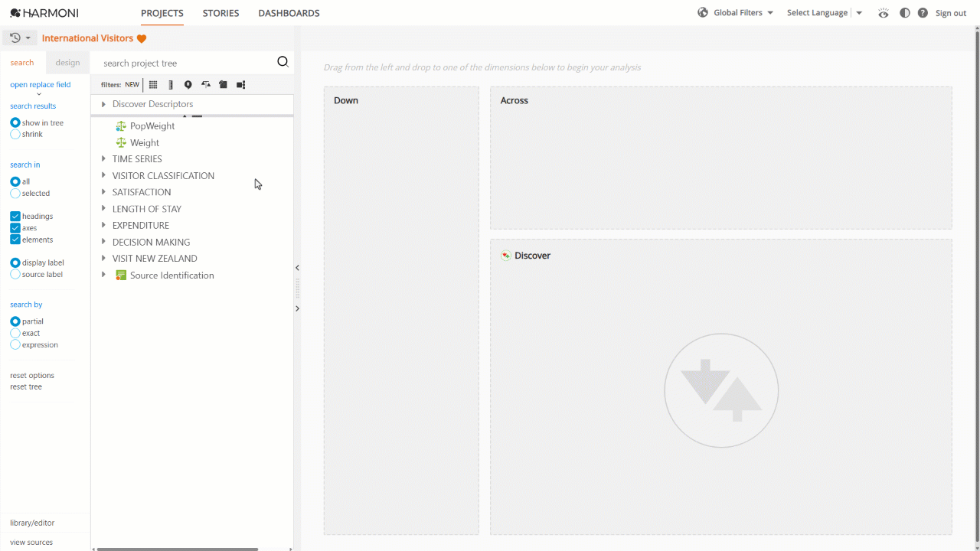Expand Source Identification node
Viewport: 980px width, 551px height.
coord(103,275)
